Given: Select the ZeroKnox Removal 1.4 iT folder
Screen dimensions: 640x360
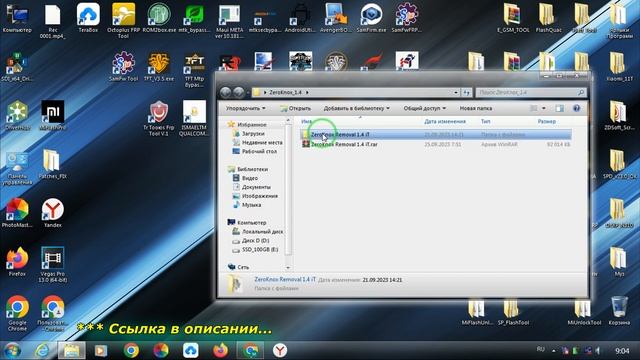Looking at the screenshot, I should (x=436, y=134).
